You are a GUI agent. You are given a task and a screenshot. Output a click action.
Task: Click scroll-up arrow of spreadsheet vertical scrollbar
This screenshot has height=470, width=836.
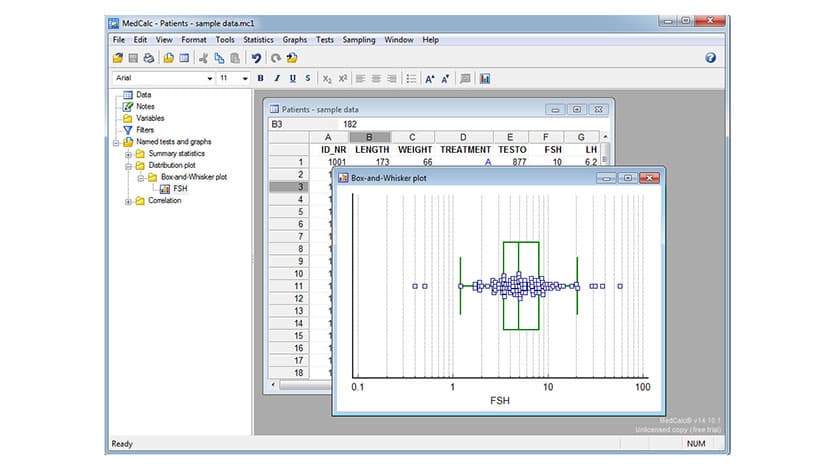coord(605,137)
